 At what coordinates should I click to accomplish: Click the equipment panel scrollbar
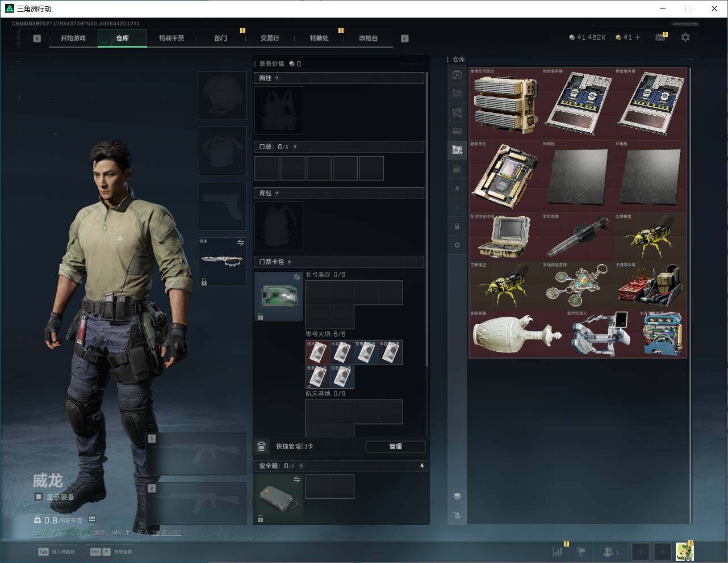(427, 219)
